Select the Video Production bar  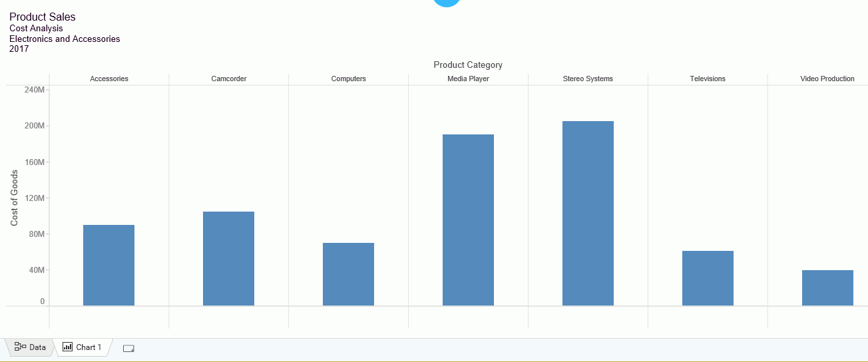pyautogui.click(x=827, y=288)
